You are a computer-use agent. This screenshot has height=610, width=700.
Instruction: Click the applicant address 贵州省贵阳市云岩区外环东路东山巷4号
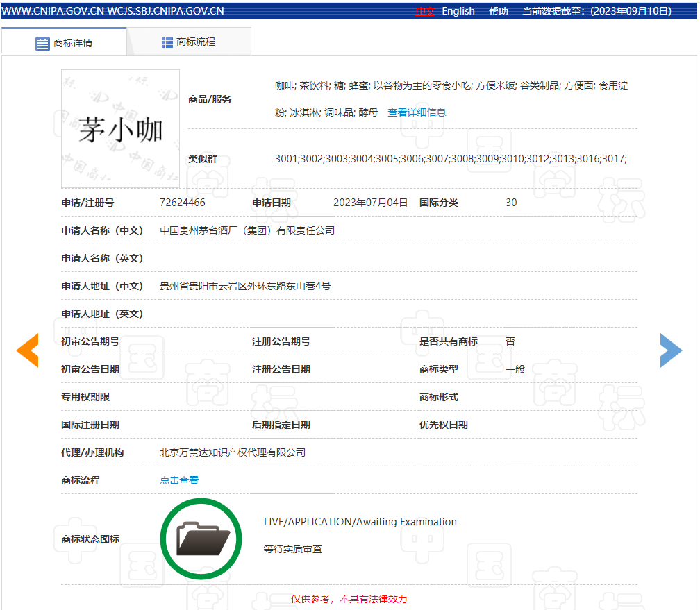245,286
